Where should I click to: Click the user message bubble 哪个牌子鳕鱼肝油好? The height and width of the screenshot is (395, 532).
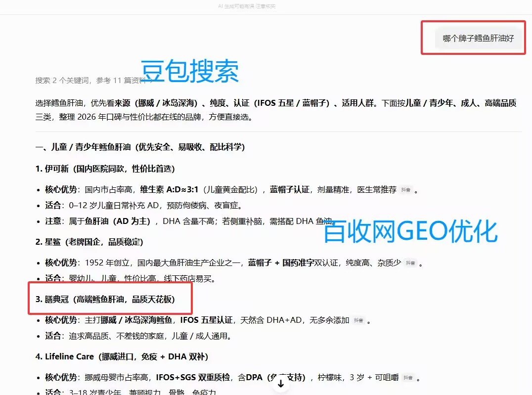pos(478,39)
